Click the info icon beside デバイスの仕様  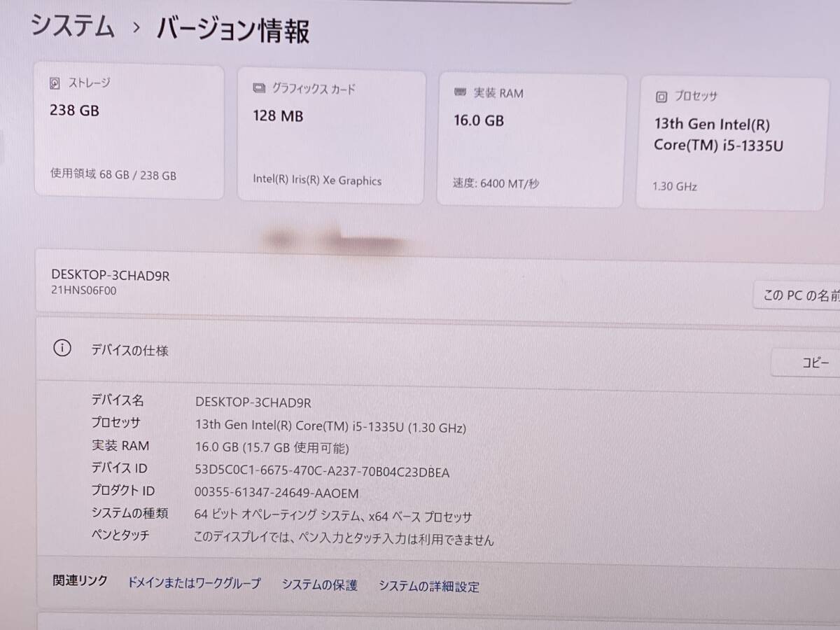(62, 348)
